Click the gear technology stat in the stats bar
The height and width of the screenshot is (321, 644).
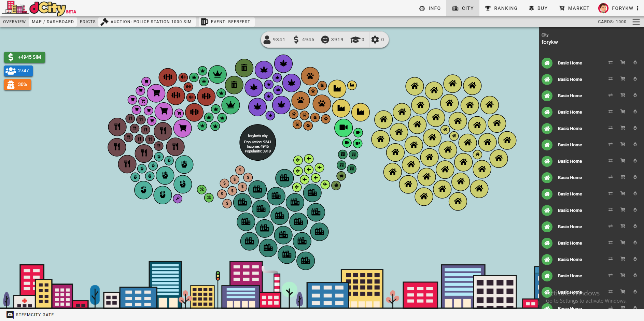pos(377,40)
